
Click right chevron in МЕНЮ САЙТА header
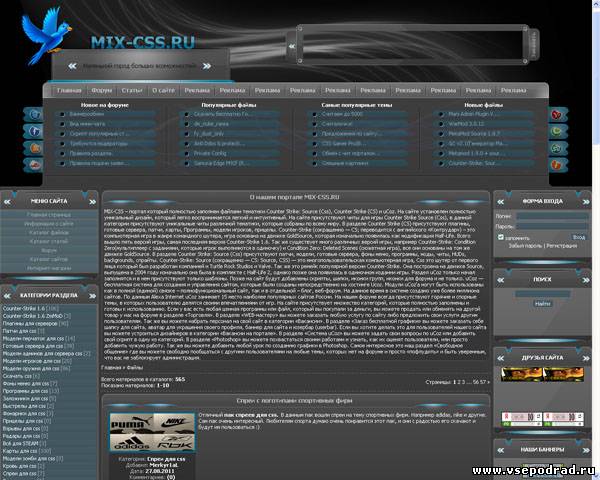tap(92, 202)
